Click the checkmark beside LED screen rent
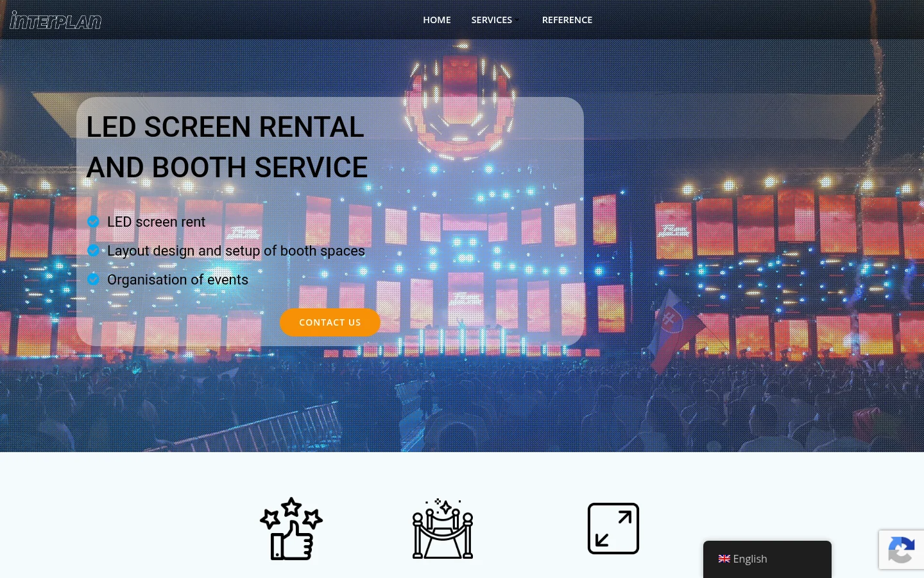Image resolution: width=924 pixels, height=578 pixels. point(93,222)
